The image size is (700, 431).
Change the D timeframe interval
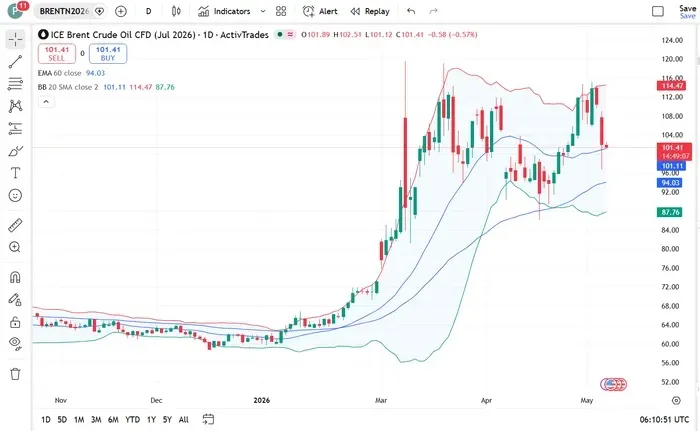148,11
